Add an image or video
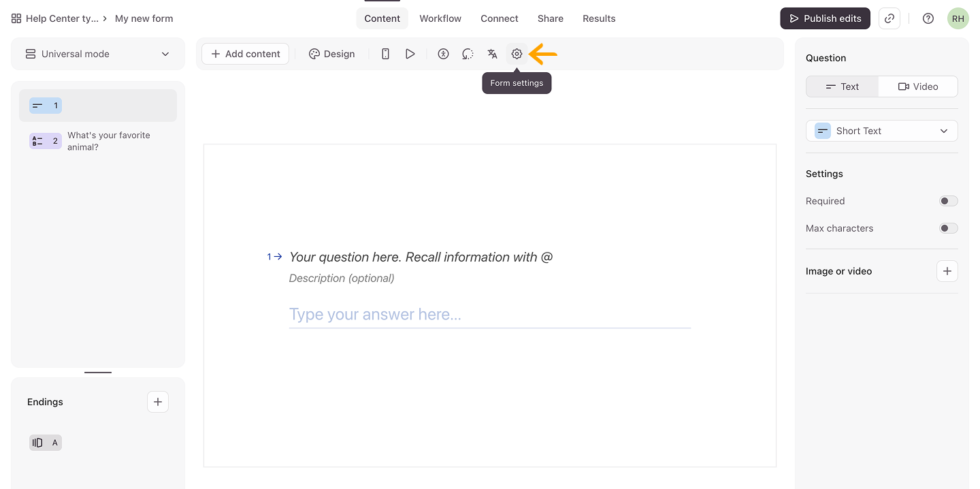980x489 pixels. (x=947, y=271)
